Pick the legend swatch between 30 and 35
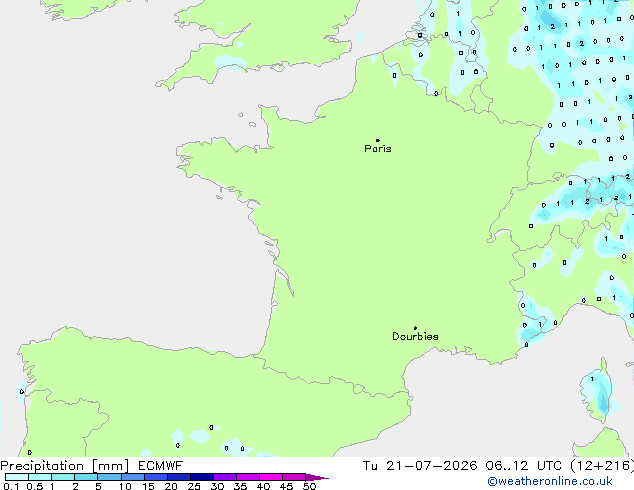The width and height of the screenshot is (634, 490). pyautogui.click(x=225, y=477)
